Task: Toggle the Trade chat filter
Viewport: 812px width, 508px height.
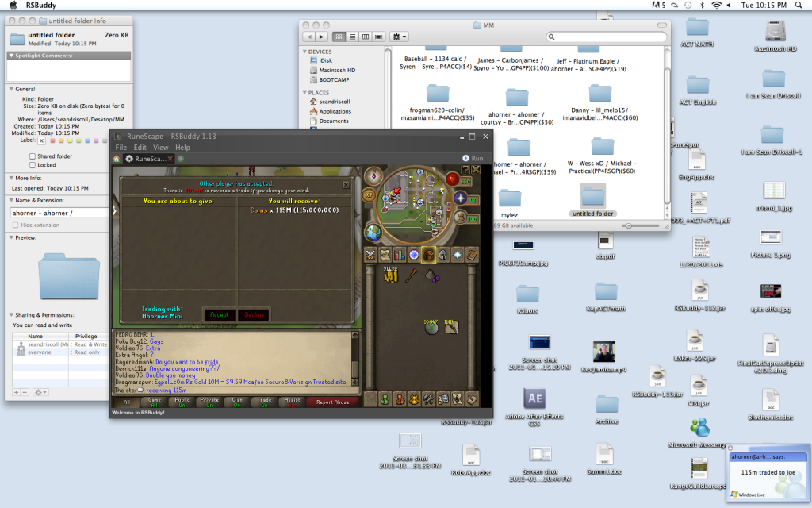Action: (x=265, y=402)
